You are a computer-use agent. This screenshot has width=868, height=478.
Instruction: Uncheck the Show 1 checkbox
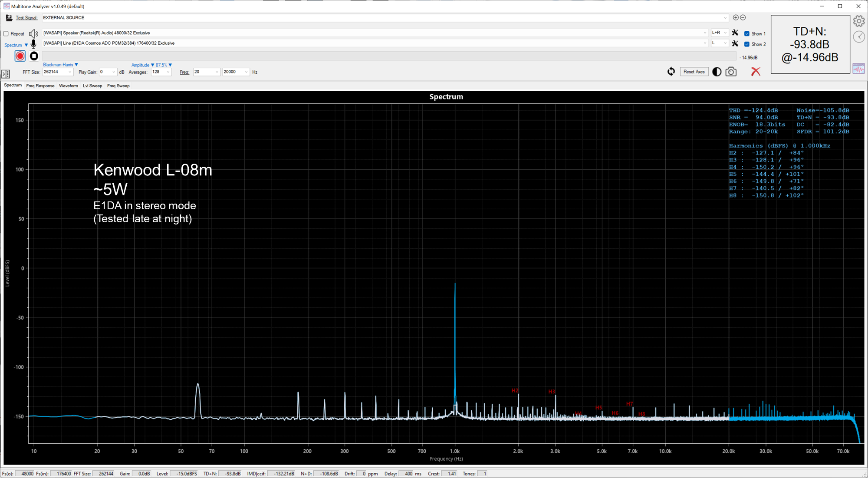coord(747,33)
